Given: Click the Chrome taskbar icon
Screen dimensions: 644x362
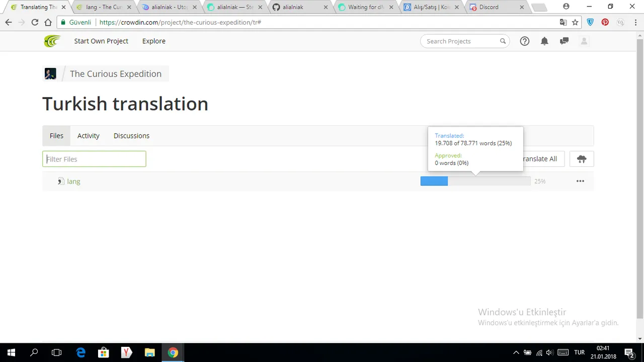Looking at the screenshot, I should coord(173,352).
